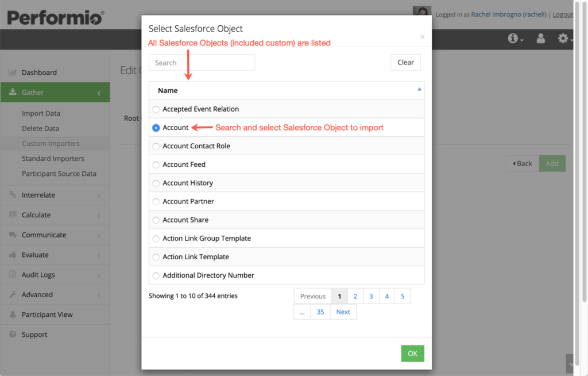This screenshot has width=588, height=376.
Task: Select the Account Partner radio button
Action: pos(156,202)
